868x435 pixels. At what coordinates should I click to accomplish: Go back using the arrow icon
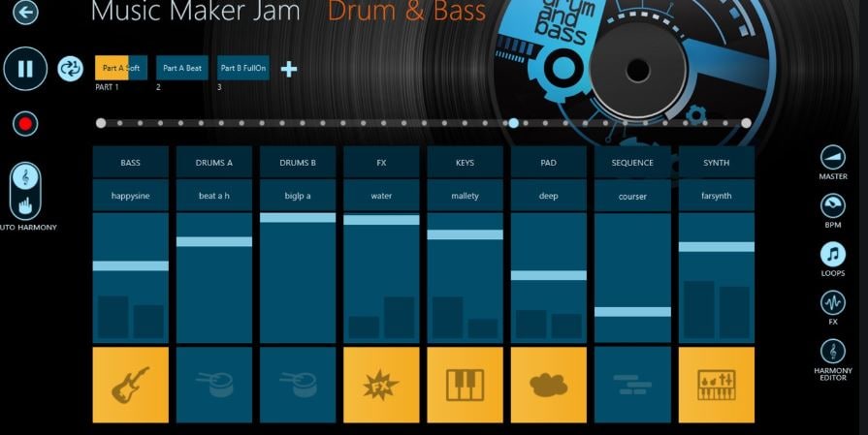25,12
